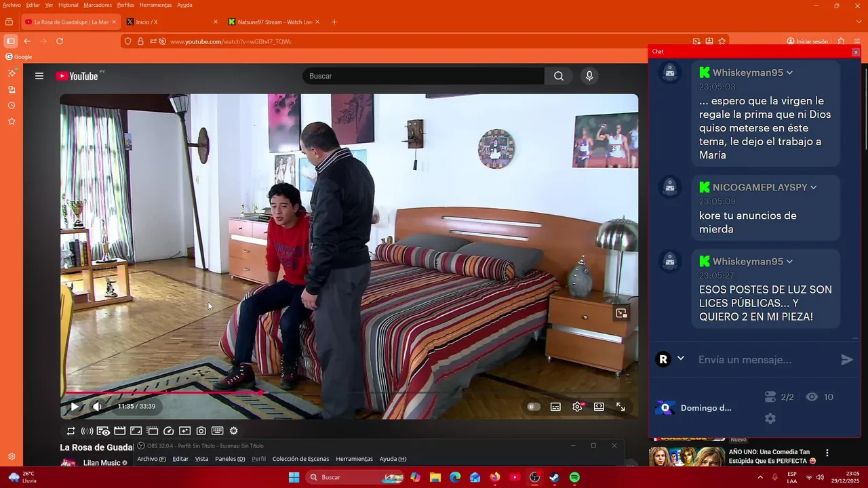This screenshot has height=488, width=868.
Task: Open Colección de Escenas in OBS
Action: click(300, 459)
